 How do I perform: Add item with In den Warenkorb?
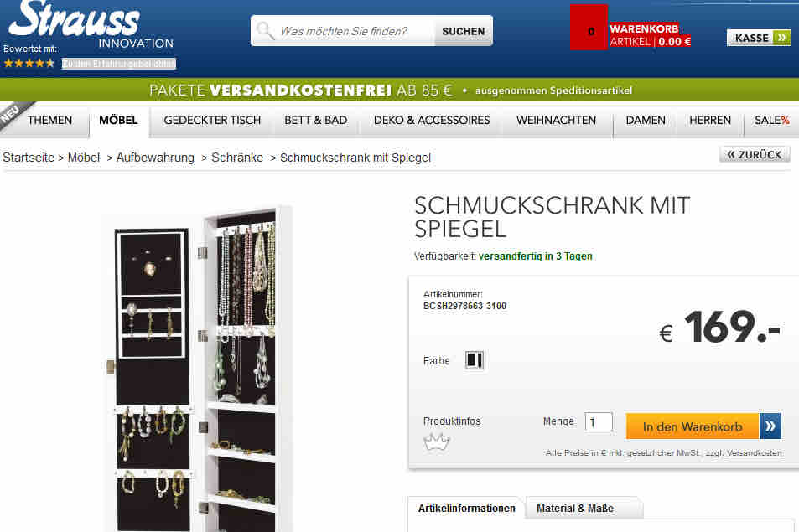[693, 426]
